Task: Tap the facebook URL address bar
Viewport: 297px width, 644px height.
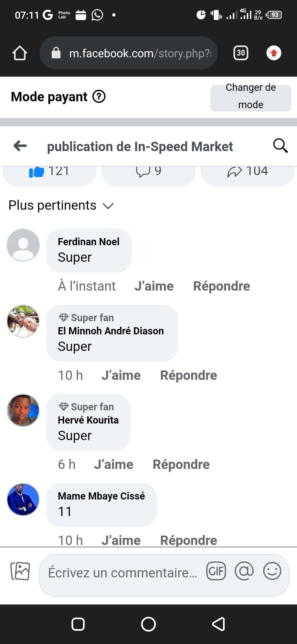Action: click(129, 53)
